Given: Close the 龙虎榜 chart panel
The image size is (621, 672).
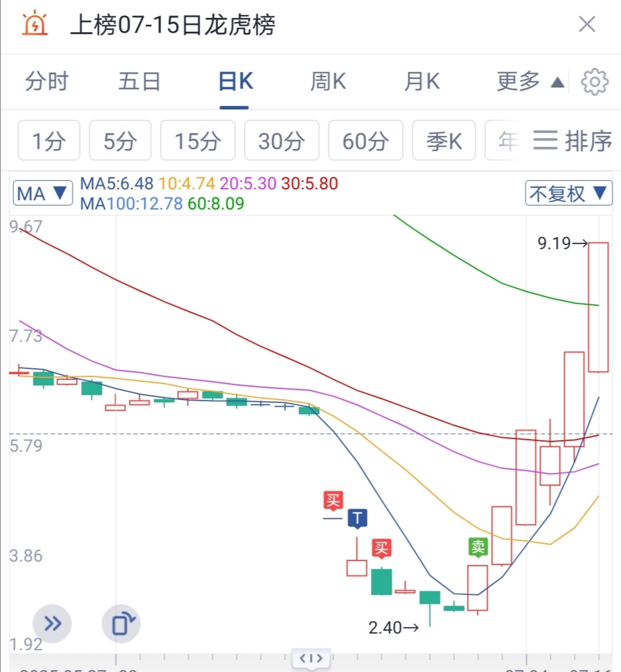Looking at the screenshot, I should click(586, 24).
